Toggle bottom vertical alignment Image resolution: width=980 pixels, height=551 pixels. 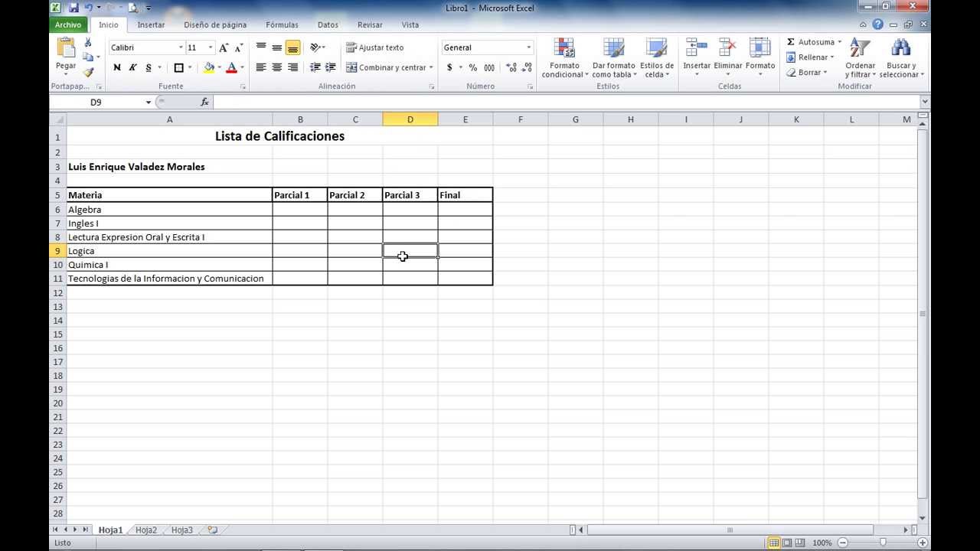(292, 47)
